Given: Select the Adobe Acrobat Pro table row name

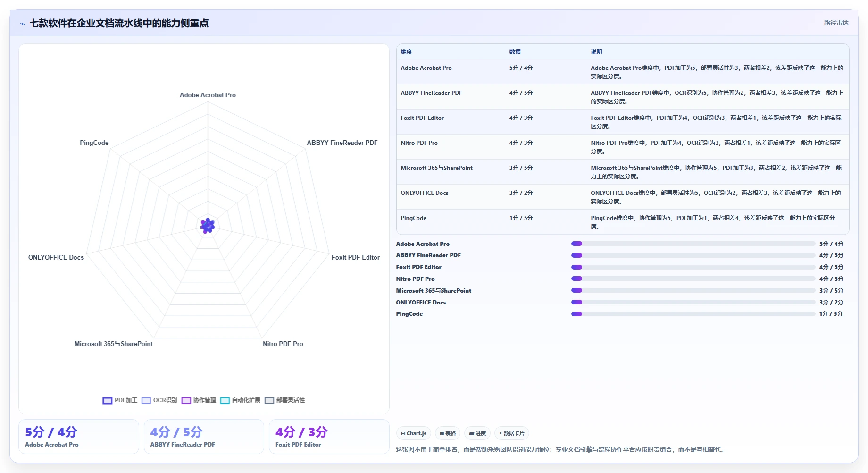Looking at the screenshot, I should point(426,68).
